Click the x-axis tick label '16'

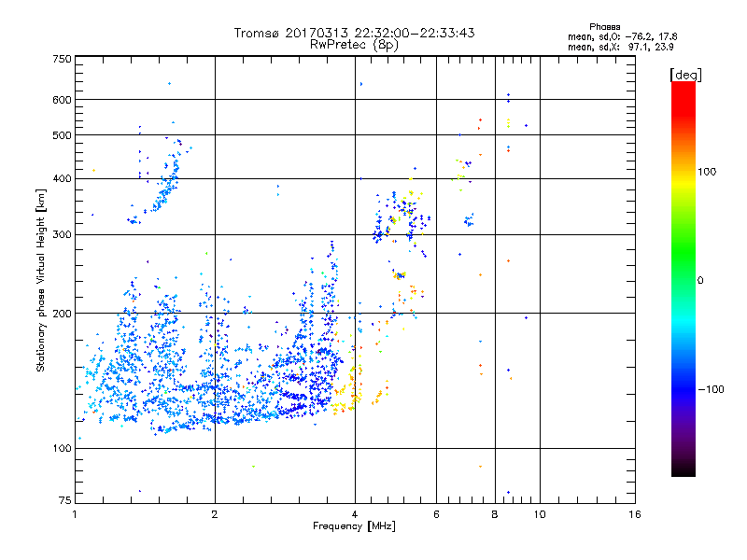[635, 514]
